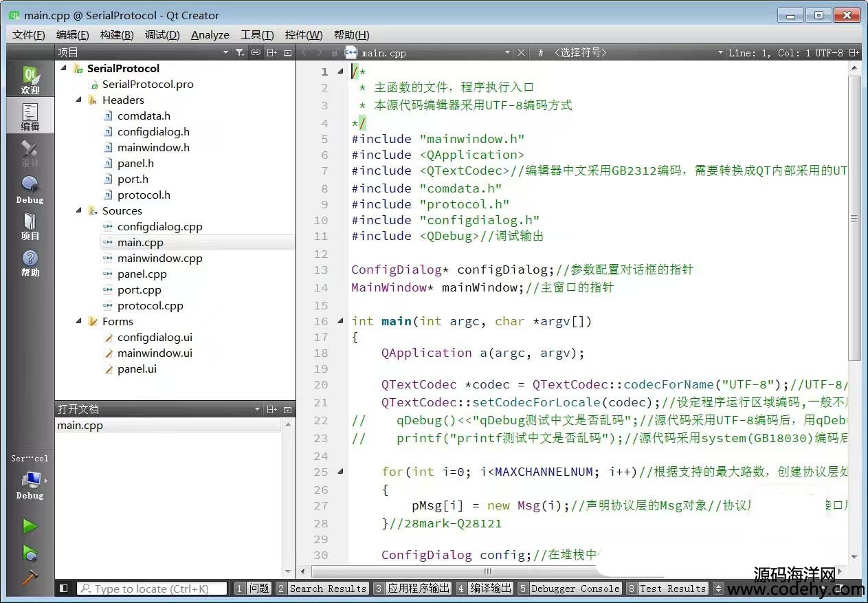Show the 8 Test Results pane

coord(667,589)
